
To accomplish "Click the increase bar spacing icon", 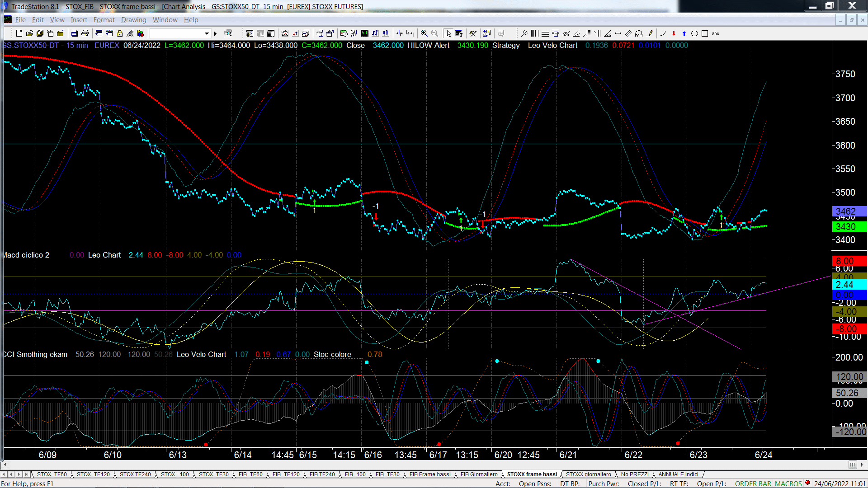I will (410, 33).
